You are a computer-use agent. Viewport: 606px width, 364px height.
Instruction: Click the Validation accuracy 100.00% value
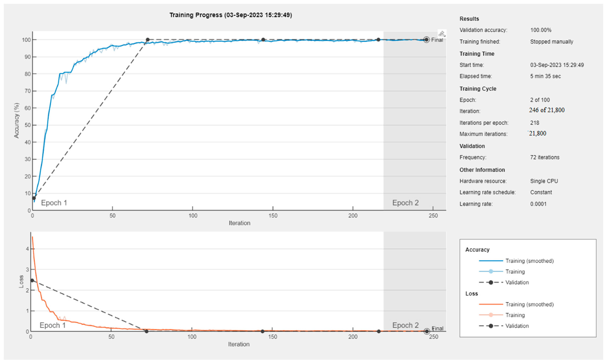pyautogui.click(x=540, y=30)
